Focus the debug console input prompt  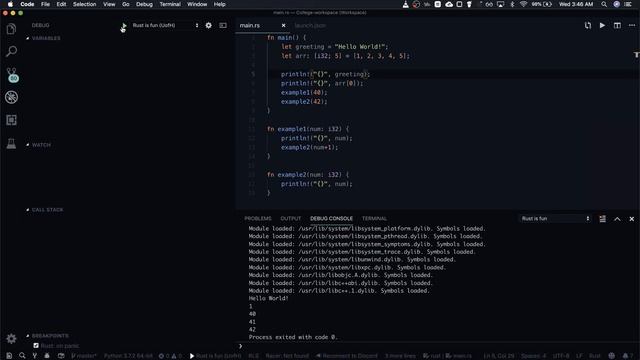pyautogui.click(x=439, y=346)
